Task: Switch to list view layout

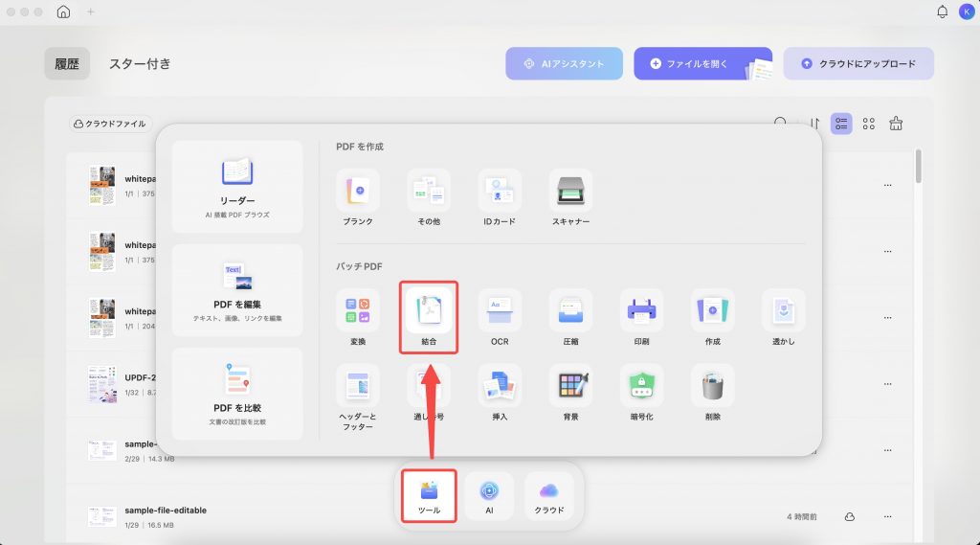Action: point(841,124)
